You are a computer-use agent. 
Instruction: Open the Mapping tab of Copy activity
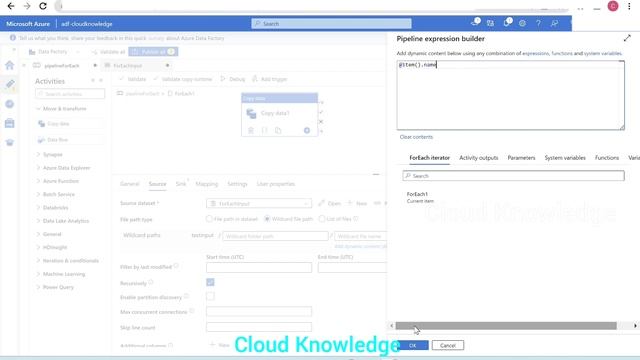tap(207, 184)
